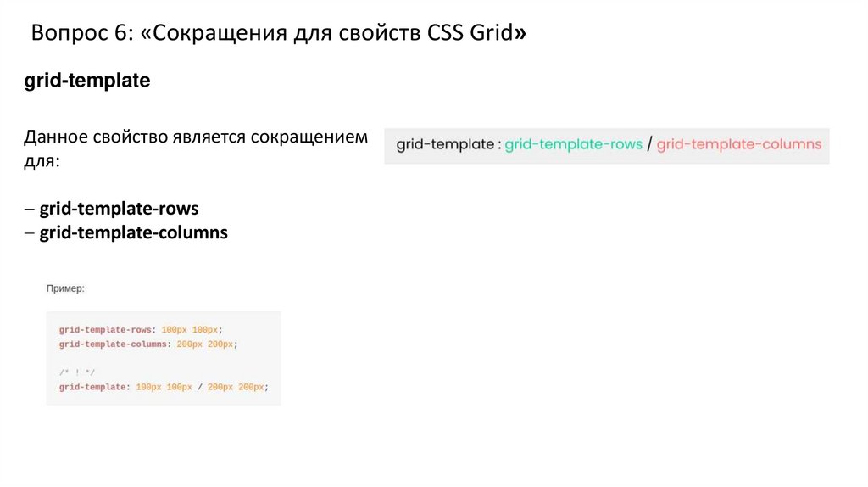
Task: Click the paragraph starting with "Данное свойство"
Action: (196, 137)
